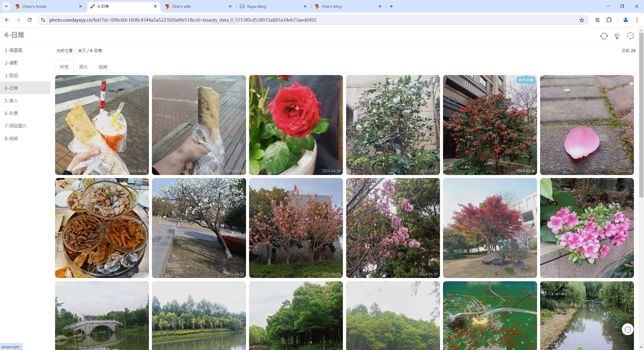Open the stone arch bridge photo
Image resolution: width=644 pixels, height=350 pixels.
102,316
